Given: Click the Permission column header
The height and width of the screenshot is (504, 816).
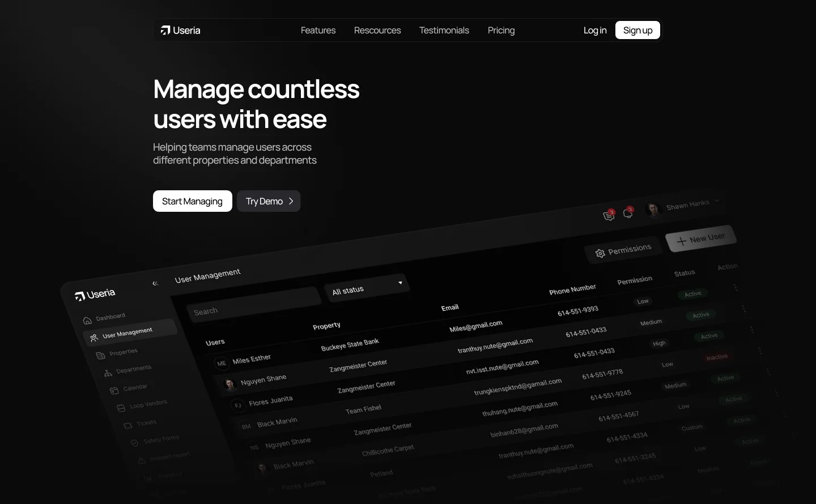Looking at the screenshot, I should point(635,280).
